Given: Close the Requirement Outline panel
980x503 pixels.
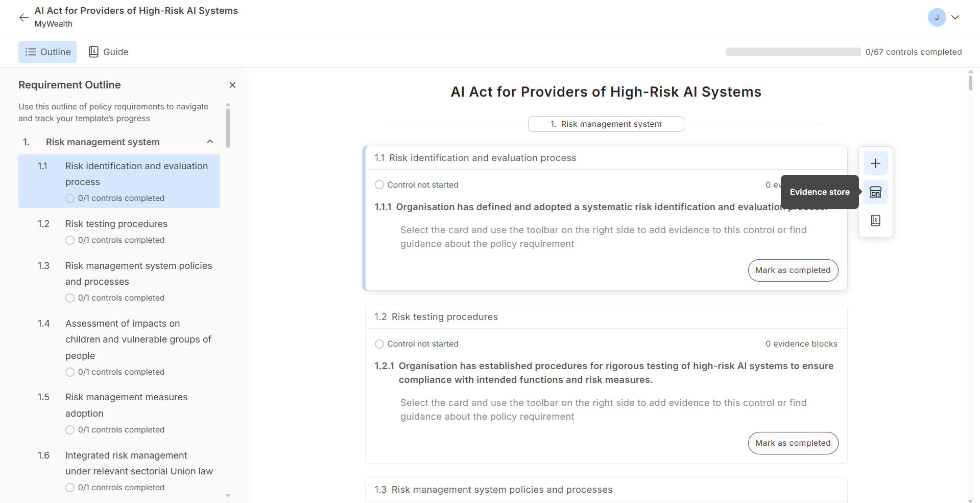Looking at the screenshot, I should tap(232, 85).
